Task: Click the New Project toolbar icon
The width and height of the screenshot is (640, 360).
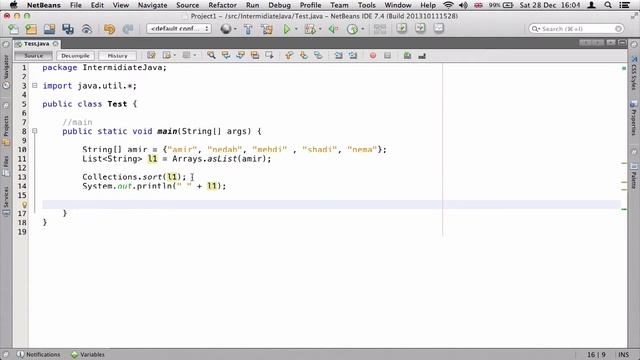Action: (31, 29)
